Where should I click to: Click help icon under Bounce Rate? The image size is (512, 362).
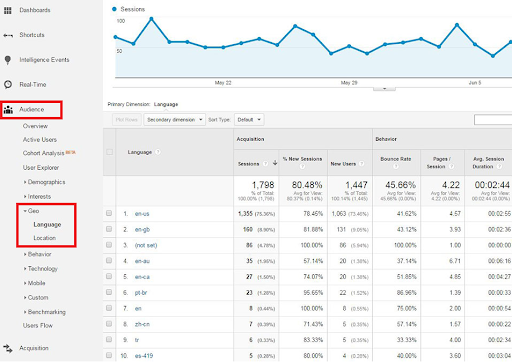pyautogui.click(x=396, y=166)
